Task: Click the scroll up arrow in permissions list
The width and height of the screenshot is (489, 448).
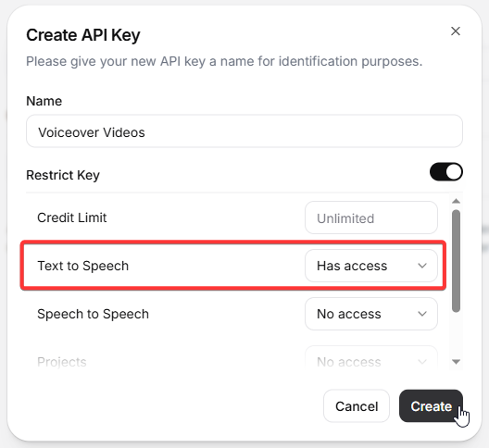Action: 456,201
